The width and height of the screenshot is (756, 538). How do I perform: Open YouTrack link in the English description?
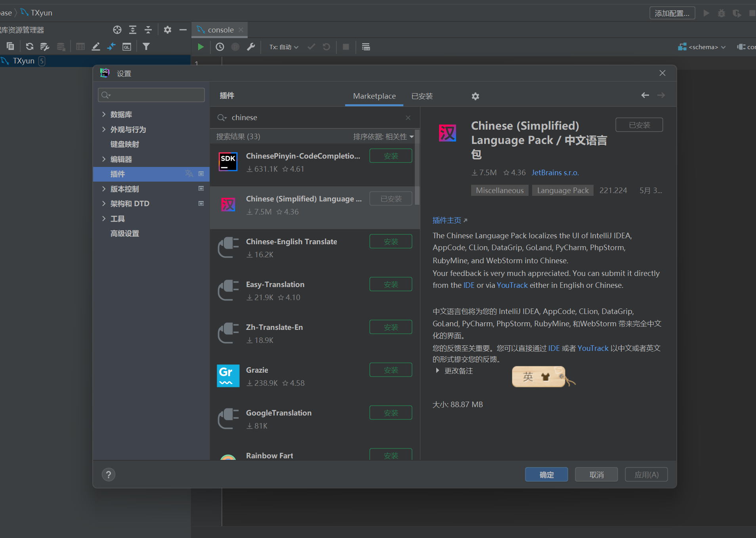(512, 285)
